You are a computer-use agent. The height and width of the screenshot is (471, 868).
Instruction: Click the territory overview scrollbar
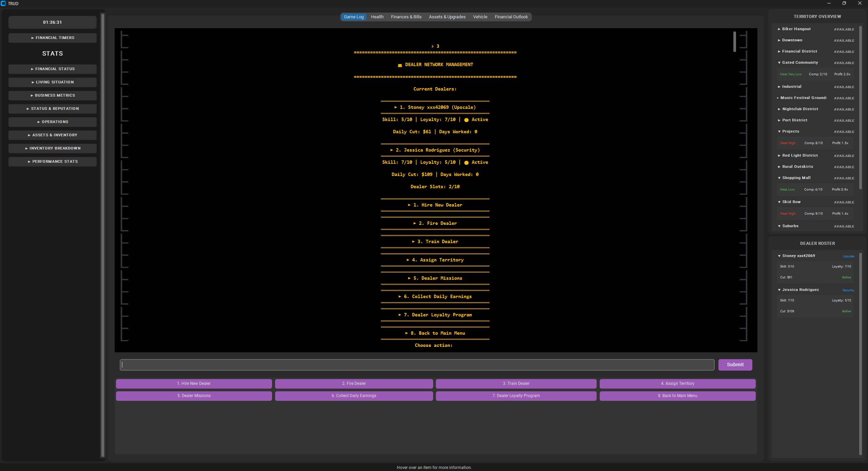click(x=860, y=107)
